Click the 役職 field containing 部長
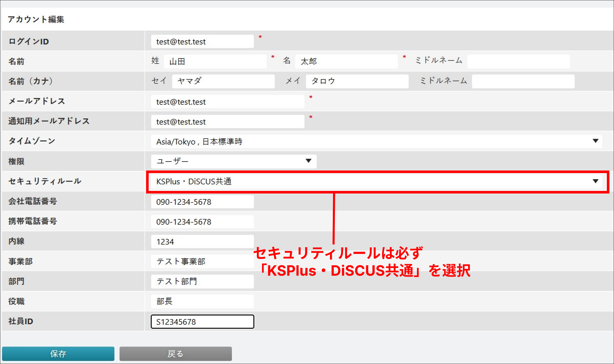The image size is (614, 364). tap(202, 301)
